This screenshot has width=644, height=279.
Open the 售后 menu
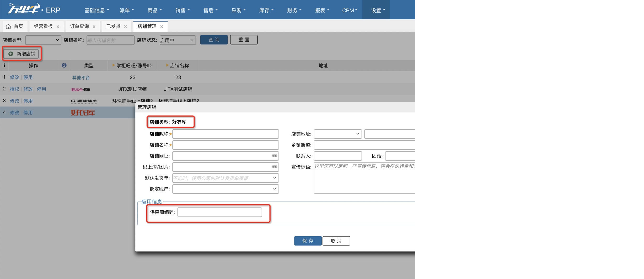211,10
